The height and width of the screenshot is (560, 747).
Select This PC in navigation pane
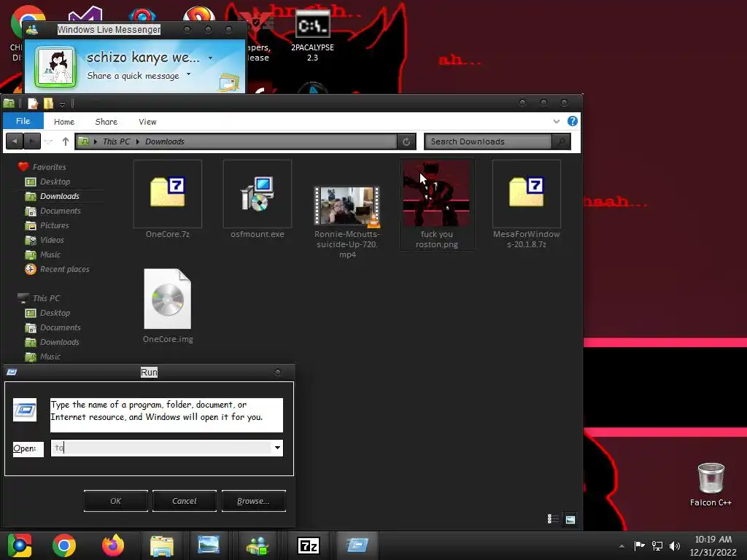pyautogui.click(x=46, y=298)
